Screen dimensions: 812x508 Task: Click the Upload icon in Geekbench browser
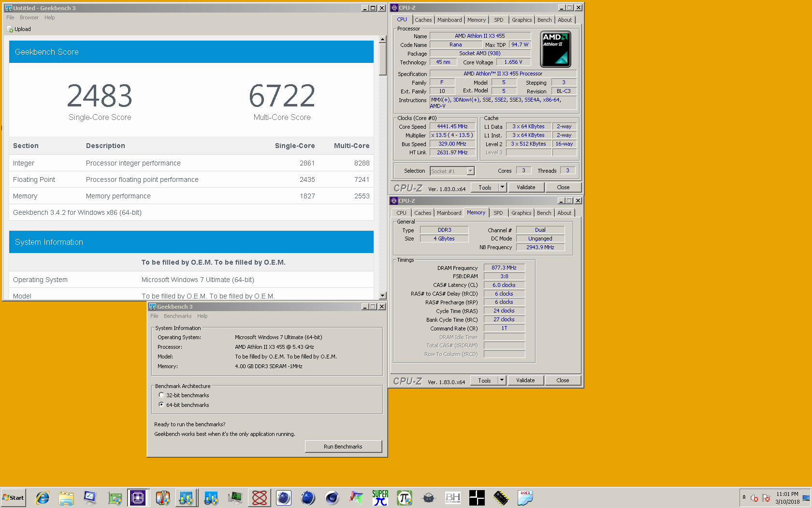(10, 29)
